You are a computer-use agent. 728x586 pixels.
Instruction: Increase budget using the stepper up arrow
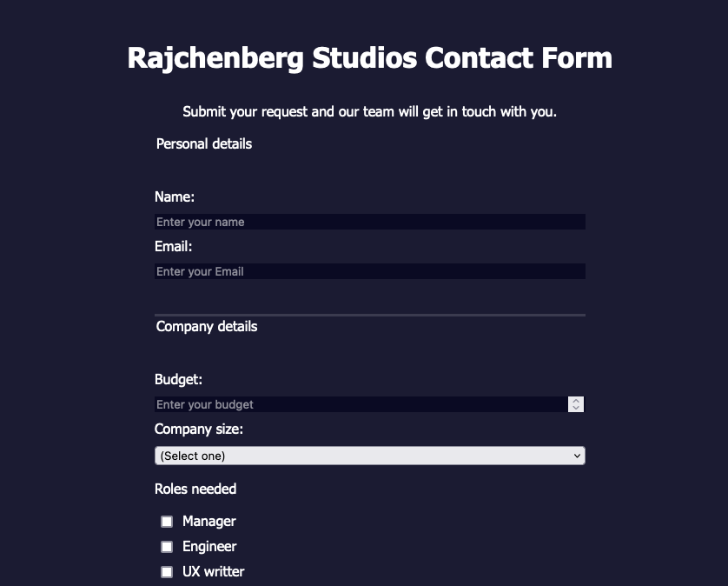[576, 401]
